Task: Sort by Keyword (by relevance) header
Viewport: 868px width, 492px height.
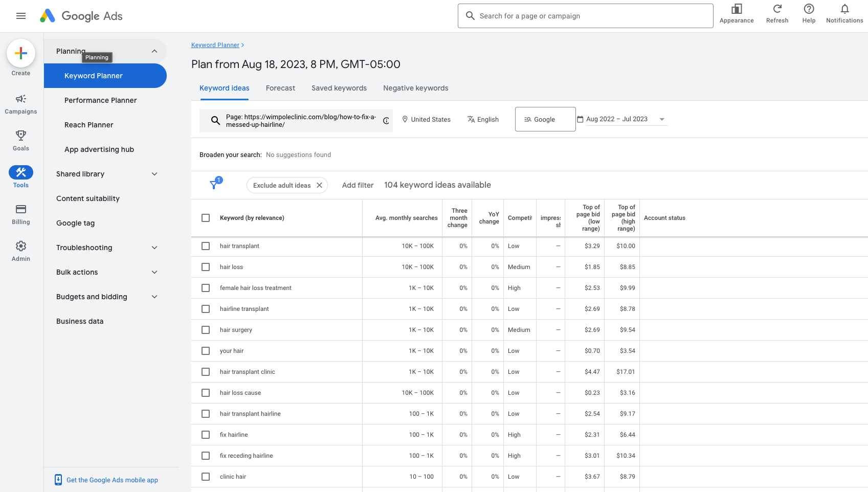Action: pos(252,218)
